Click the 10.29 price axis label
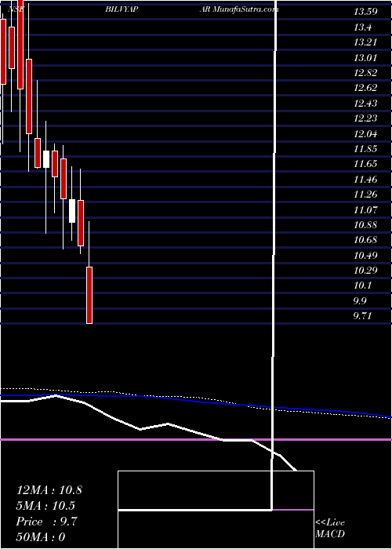Screen dimensions: 392x549 (x=365, y=270)
